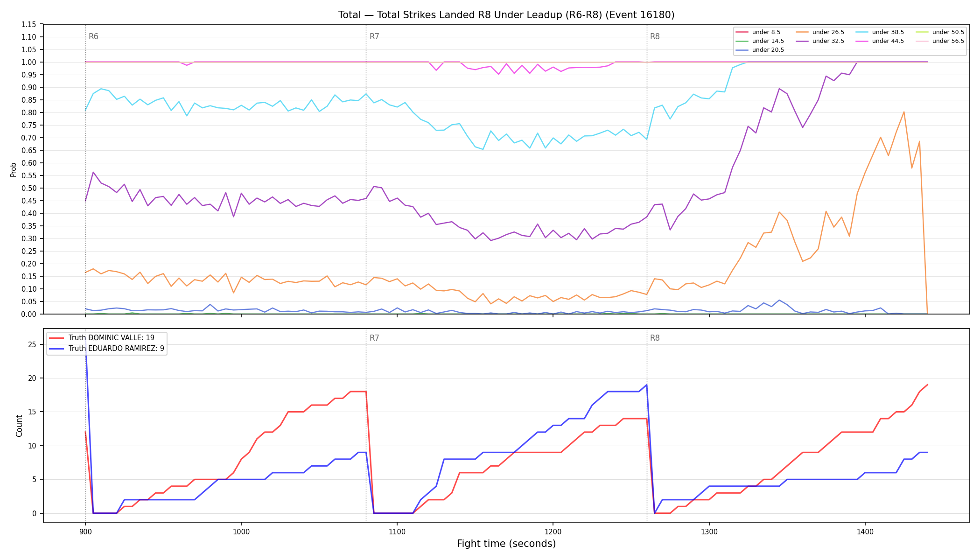Click the 0.00 tick on the Prob axis
The height and width of the screenshot is (560, 980).
28,314
